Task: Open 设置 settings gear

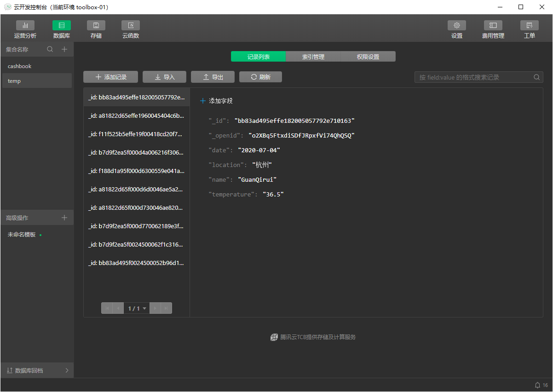Action: (457, 29)
